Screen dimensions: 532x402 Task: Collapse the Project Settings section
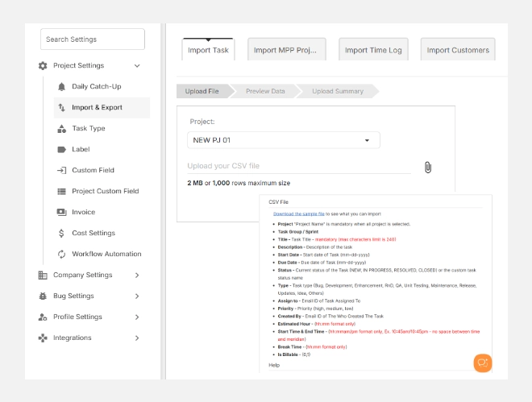[137, 65]
